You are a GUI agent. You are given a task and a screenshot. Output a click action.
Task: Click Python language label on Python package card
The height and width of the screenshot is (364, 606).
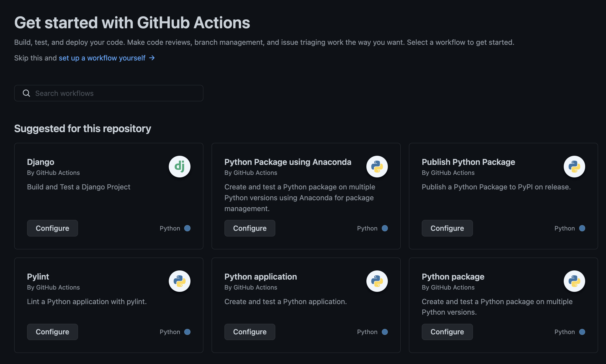pyautogui.click(x=564, y=332)
